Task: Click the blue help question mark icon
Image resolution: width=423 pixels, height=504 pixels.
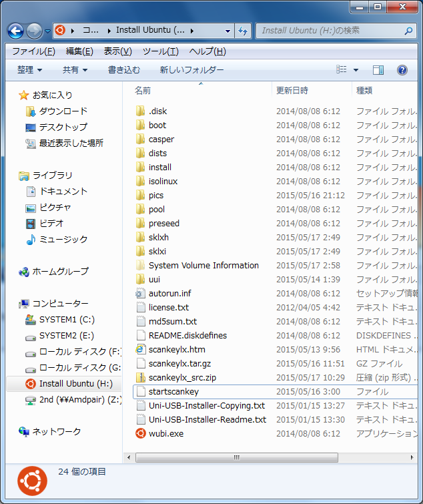Action: (402, 69)
